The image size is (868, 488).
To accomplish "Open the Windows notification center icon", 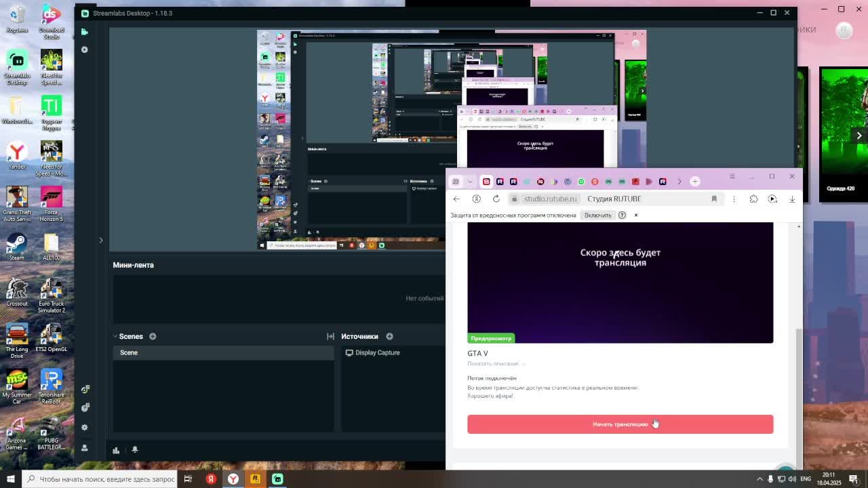I will click(x=854, y=479).
